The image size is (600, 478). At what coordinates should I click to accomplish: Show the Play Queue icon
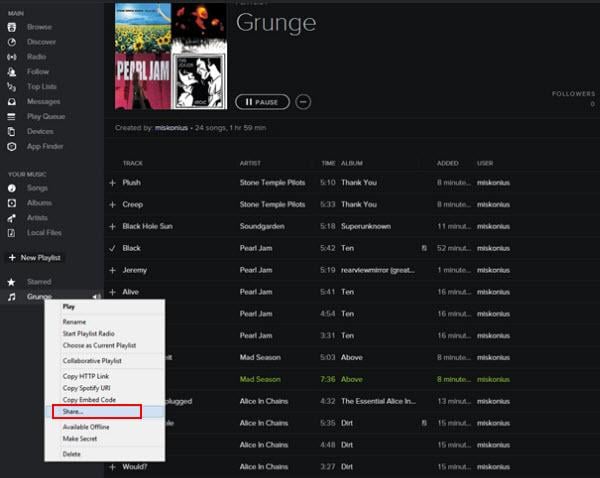pyautogui.click(x=12, y=117)
